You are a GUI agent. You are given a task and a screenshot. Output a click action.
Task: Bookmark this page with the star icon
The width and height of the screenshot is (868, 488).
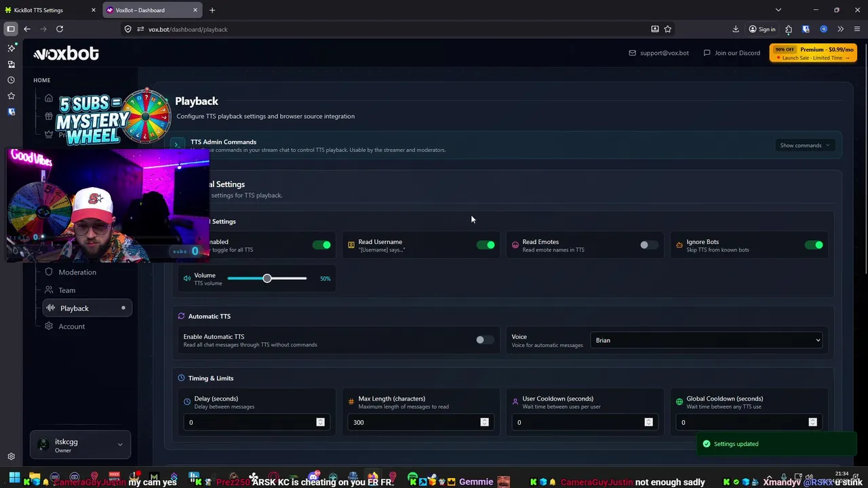[668, 29]
